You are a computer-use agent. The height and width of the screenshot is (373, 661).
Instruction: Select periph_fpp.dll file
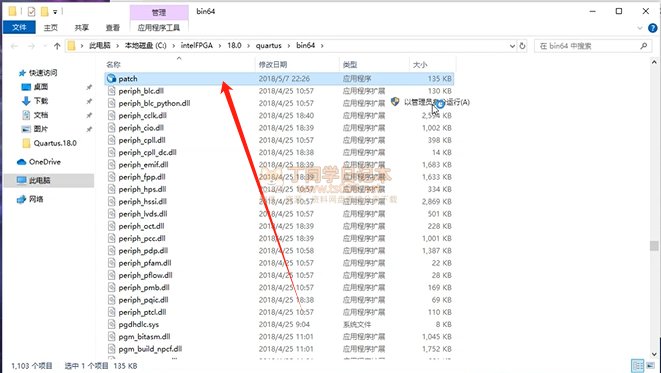[142, 177]
